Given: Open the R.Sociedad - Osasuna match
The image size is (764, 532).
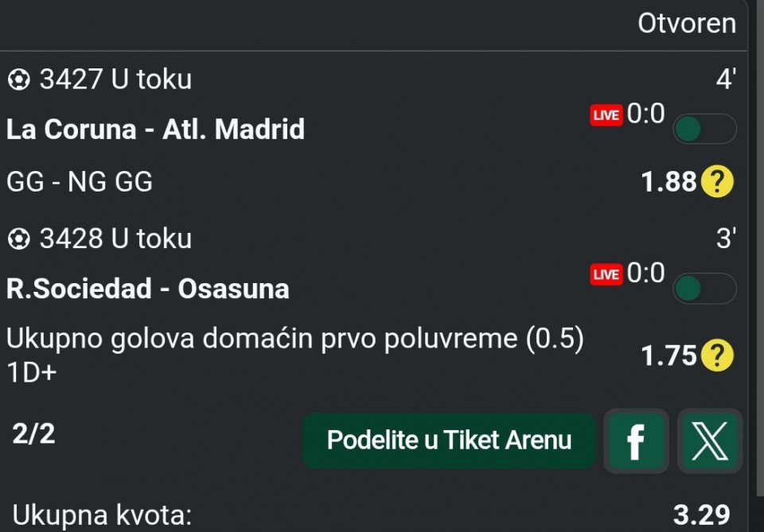Looking at the screenshot, I should tap(148, 289).
